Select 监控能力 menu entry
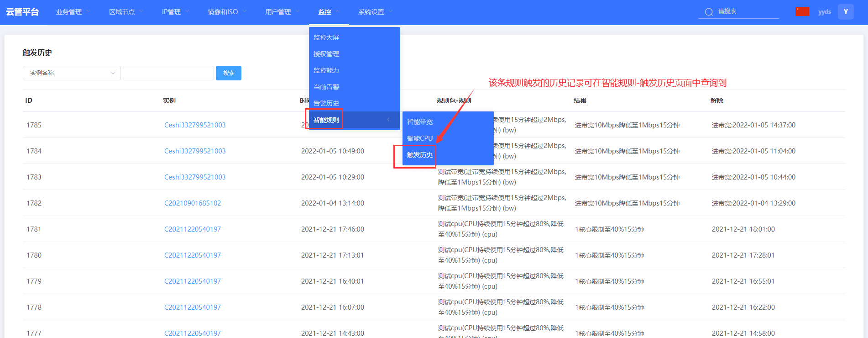868x338 pixels. tap(354, 70)
